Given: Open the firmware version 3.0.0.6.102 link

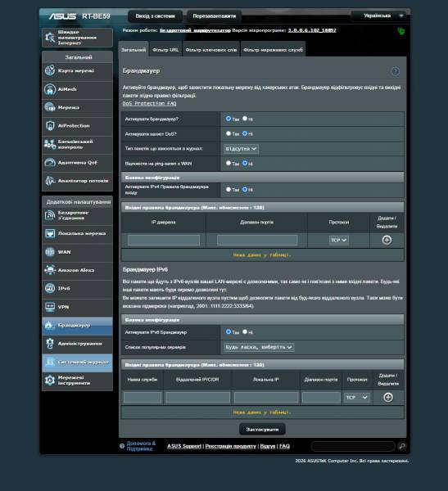Looking at the screenshot, I should point(312,30).
